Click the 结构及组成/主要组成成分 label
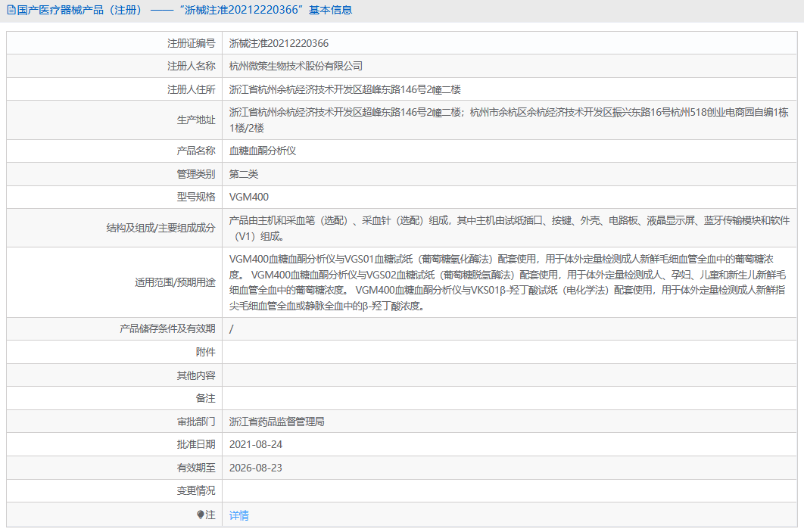 click(160, 228)
